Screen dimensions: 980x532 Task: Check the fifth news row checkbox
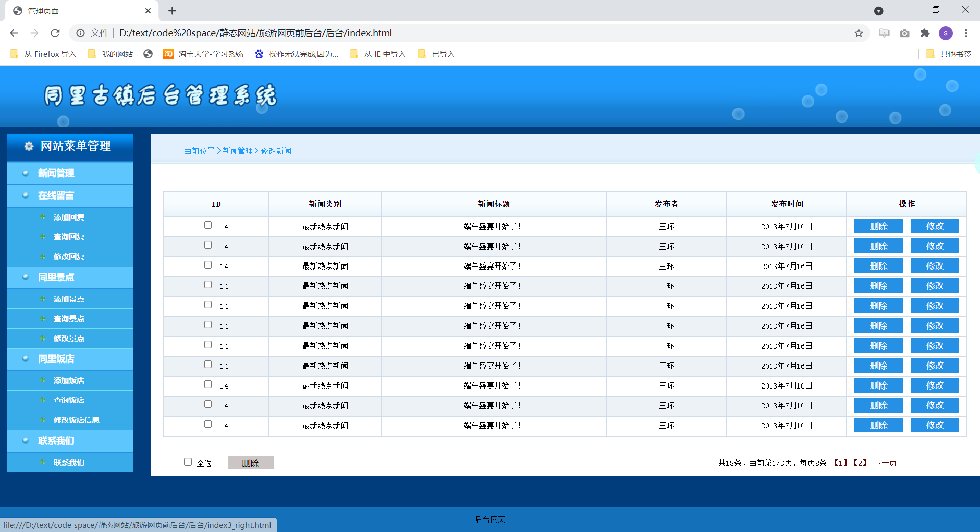coord(208,305)
